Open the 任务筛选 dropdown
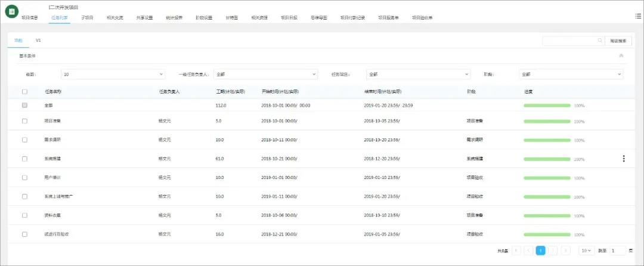The width and height of the screenshot is (644, 266). (x=418, y=75)
